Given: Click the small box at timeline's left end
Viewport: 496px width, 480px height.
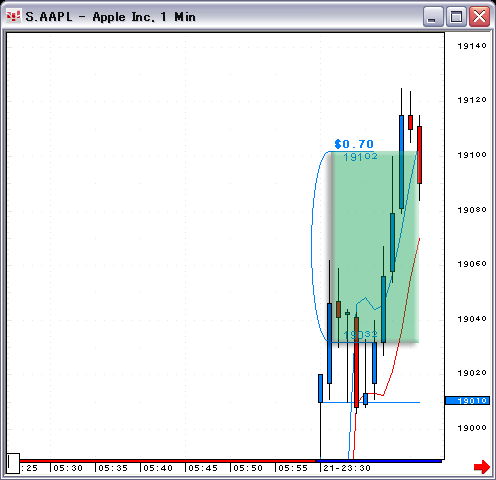Looking at the screenshot, I should (x=13, y=463).
